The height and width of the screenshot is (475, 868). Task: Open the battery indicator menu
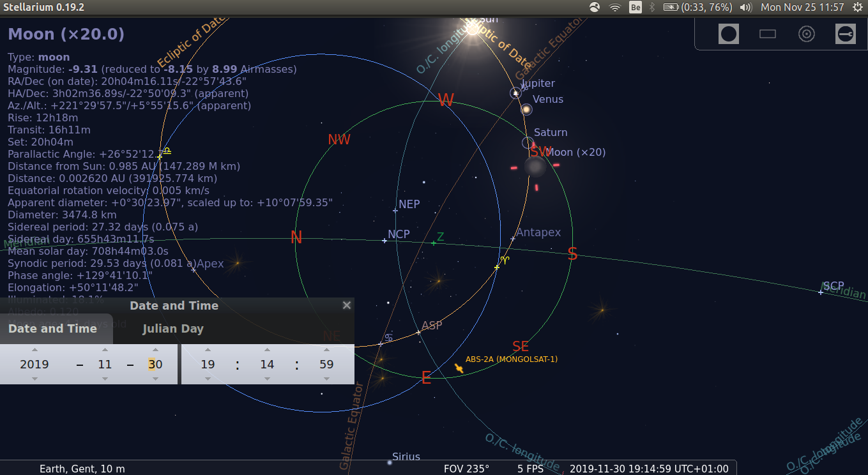pyautogui.click(x=698, y=8)
